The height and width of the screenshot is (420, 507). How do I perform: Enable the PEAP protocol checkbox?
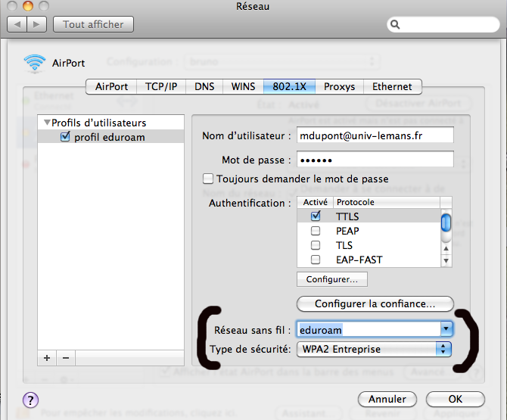(316, 231)
